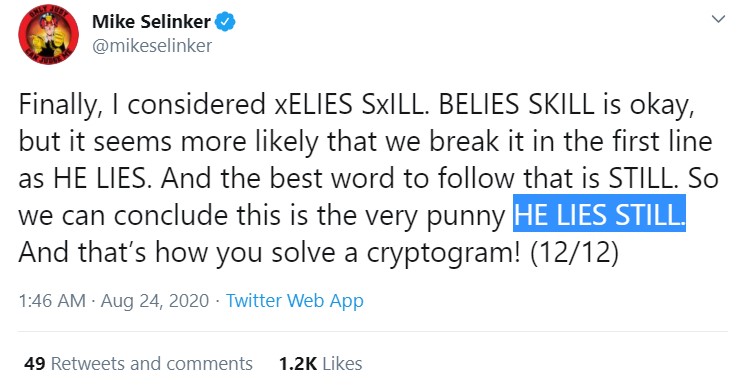Click the 1:46 AM timestamp
The height and width of the screenshot is (392, 743).
(52, 301)
